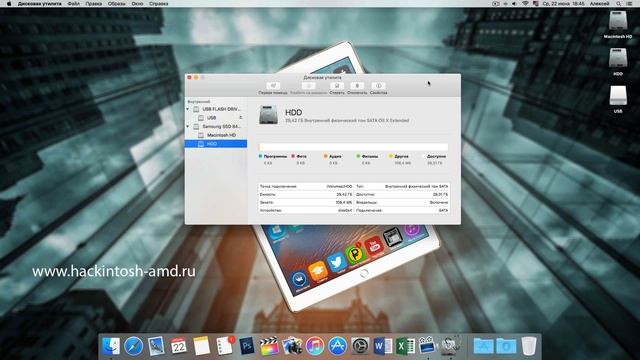640x360 pixels.
Task: Click the keyboard input source flag
Action: pos(535,4)
